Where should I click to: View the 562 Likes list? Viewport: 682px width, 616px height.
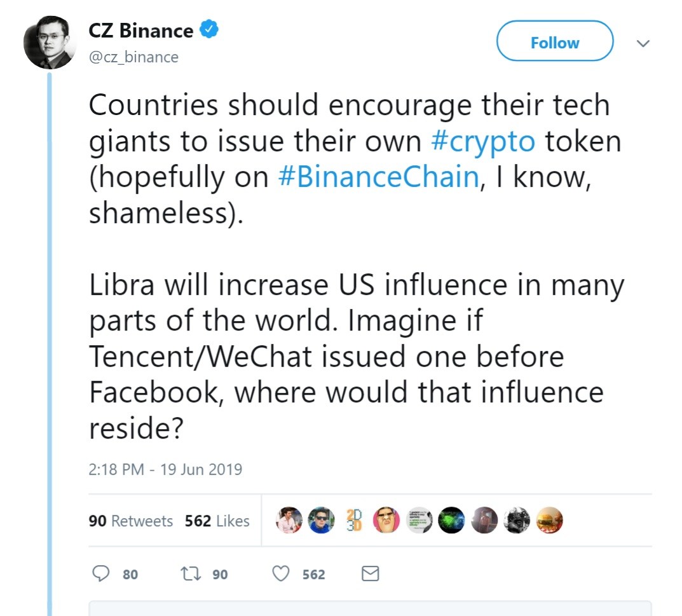217,521
